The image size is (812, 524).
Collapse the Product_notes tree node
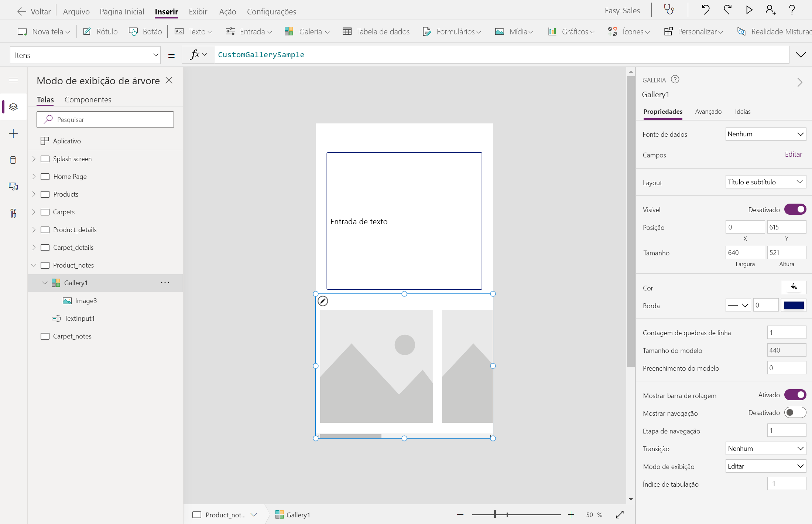click(x=34, y=265)
